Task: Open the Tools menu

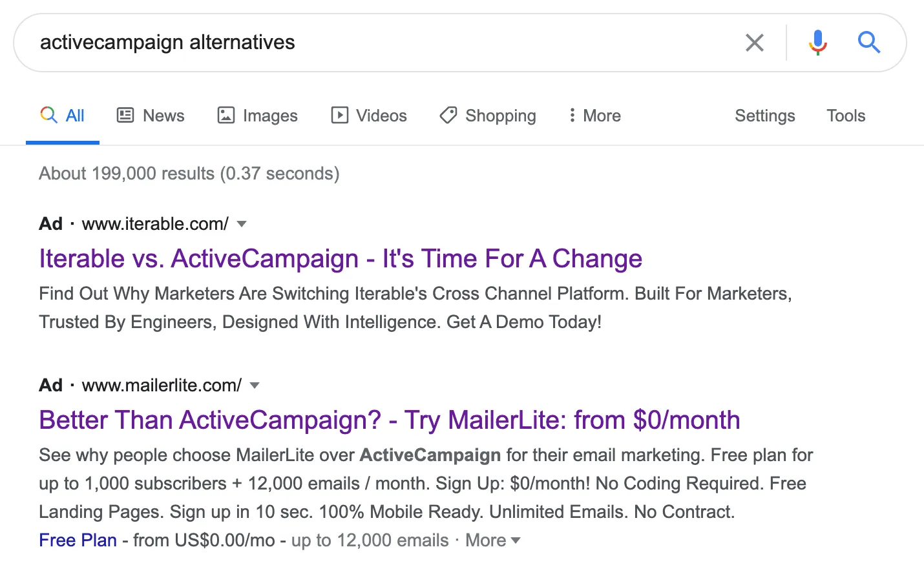Action: coord(846,115)
